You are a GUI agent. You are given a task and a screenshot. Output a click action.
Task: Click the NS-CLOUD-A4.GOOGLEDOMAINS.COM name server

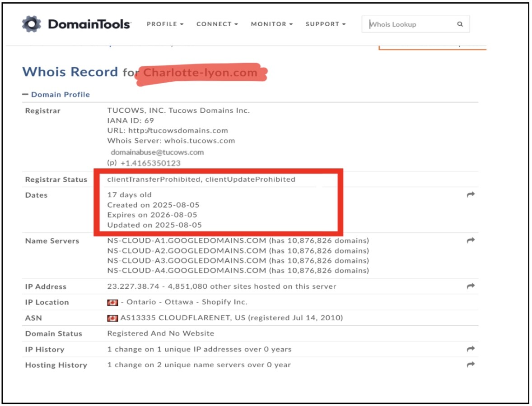(187, 270)
